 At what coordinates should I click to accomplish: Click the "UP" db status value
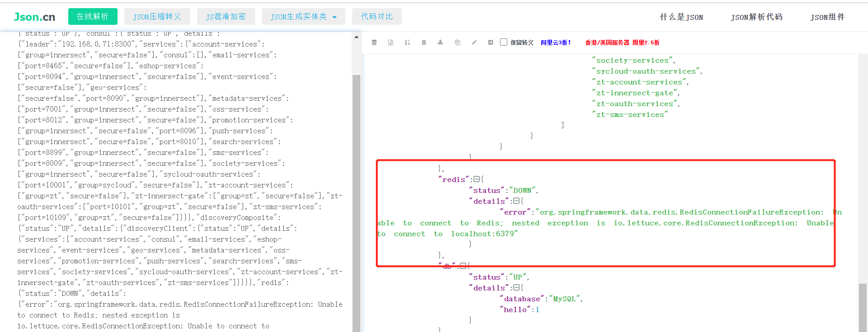518,277
